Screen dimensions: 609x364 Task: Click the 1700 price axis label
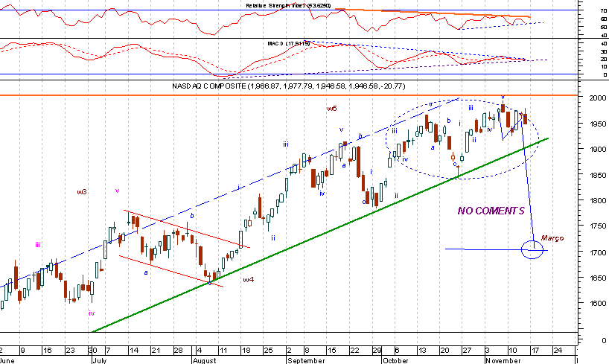597,252
